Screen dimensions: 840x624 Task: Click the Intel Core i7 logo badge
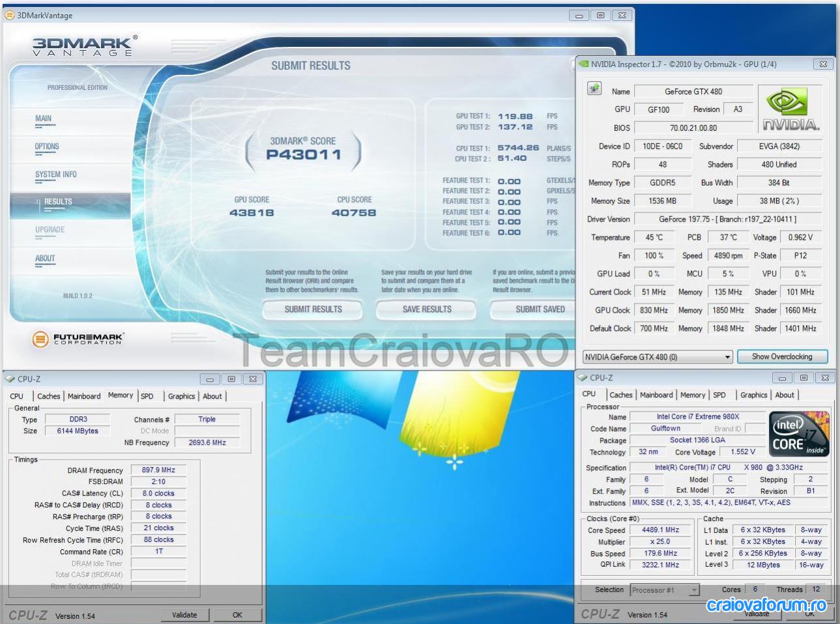click(799, 433)
